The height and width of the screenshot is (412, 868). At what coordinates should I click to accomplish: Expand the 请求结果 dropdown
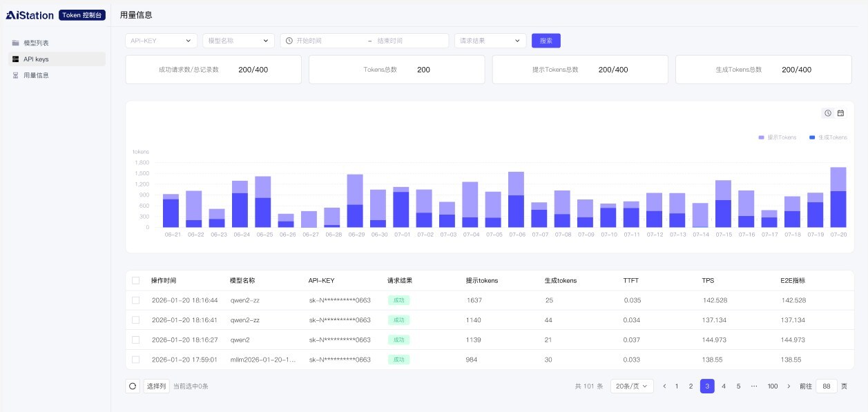(490, 41)
